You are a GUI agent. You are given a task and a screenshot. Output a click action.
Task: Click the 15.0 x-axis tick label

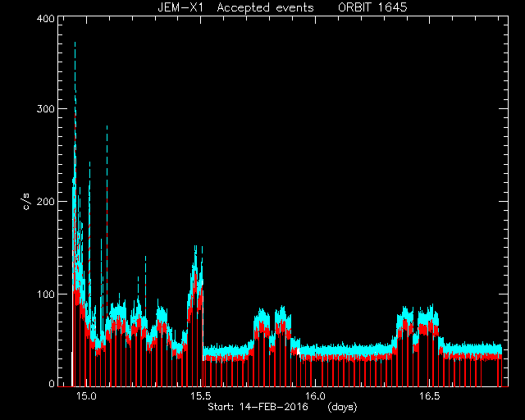tap(86, 396)
